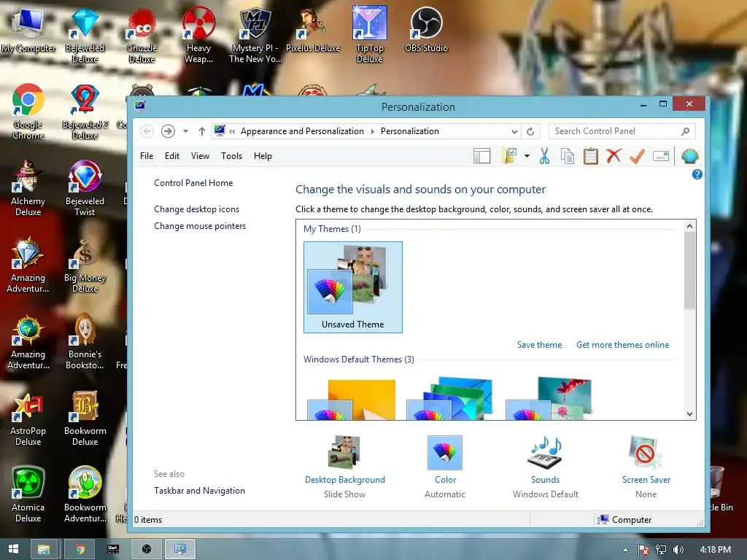Open Chrome from the taskbar

pyautogui.click(x=80, y=549)
